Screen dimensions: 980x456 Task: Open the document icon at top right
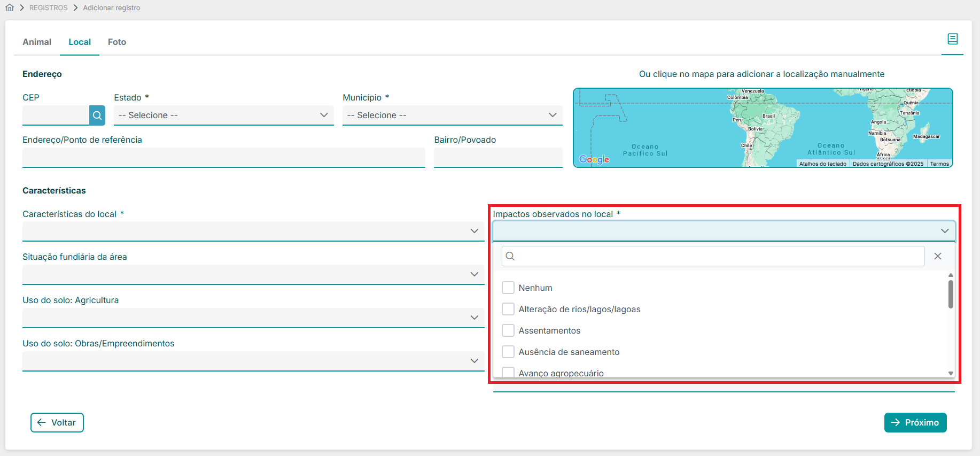[x=952, y=39]
